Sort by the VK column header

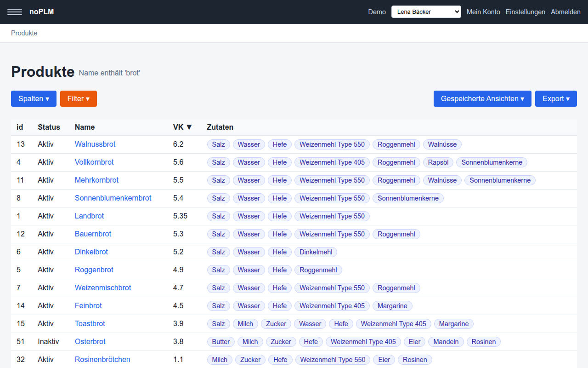click(x=182, y=127)
